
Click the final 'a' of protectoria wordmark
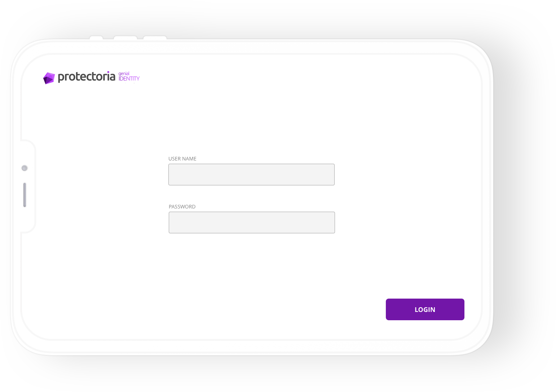pyautogui.click(x=112, y=77)
